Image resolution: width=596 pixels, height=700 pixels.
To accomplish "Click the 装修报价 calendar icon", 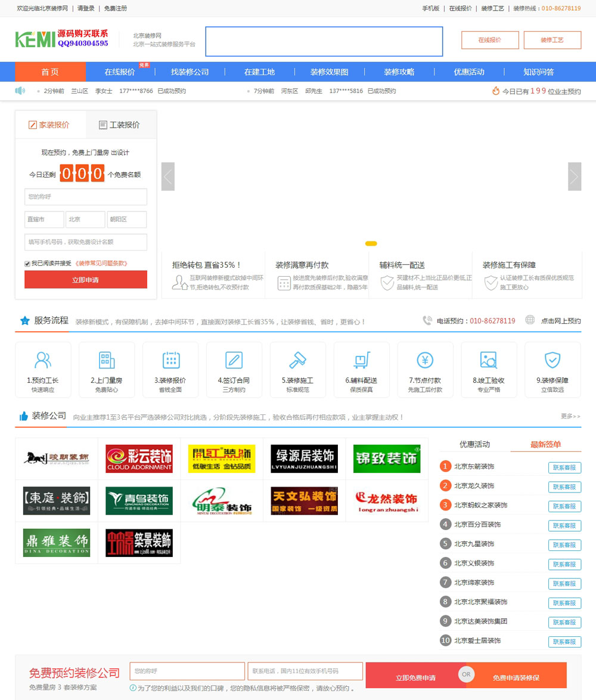I will [170, 360].
